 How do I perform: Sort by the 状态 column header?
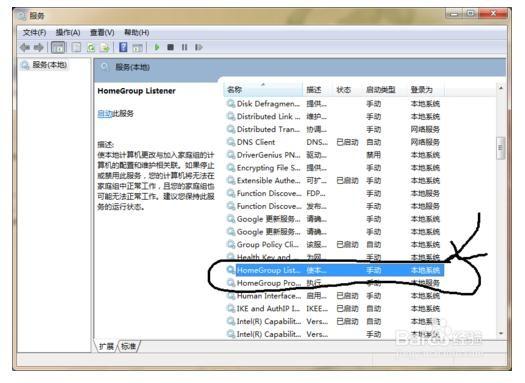347,89
